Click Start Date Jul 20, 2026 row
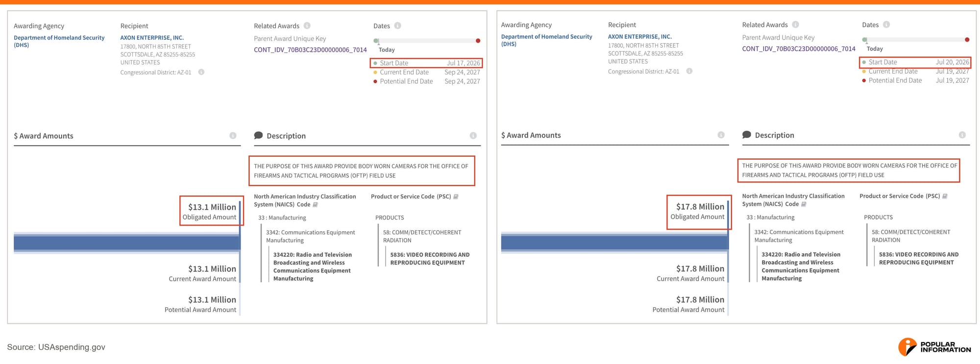 (915, 62)
